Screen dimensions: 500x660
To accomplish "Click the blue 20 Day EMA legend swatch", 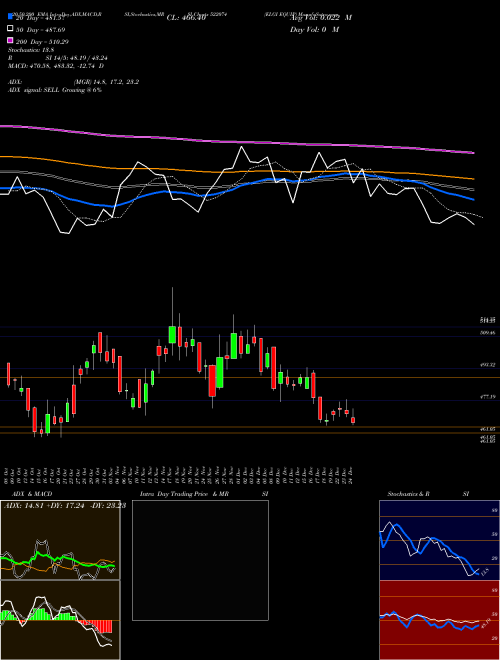I will click(11, 17).
